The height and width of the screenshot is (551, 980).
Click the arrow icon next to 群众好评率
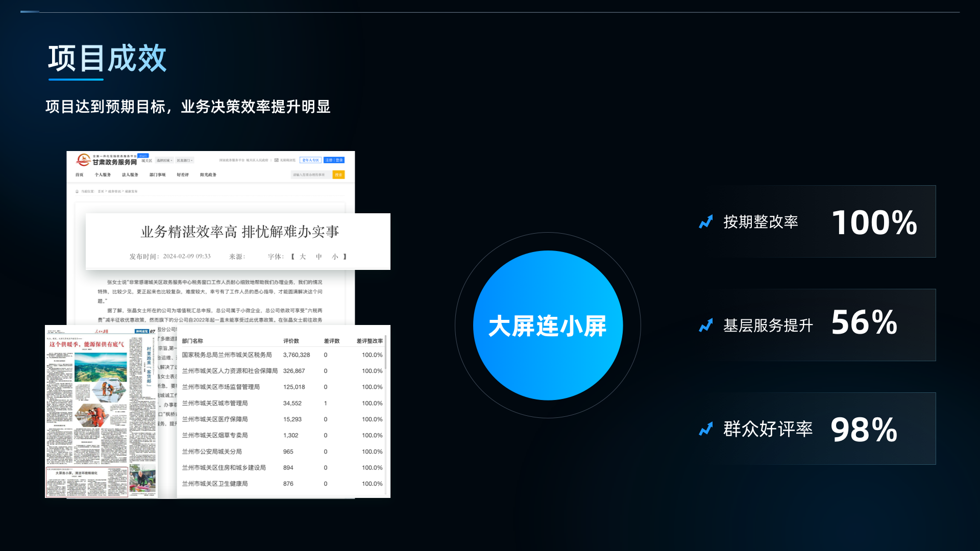(706, 429)
